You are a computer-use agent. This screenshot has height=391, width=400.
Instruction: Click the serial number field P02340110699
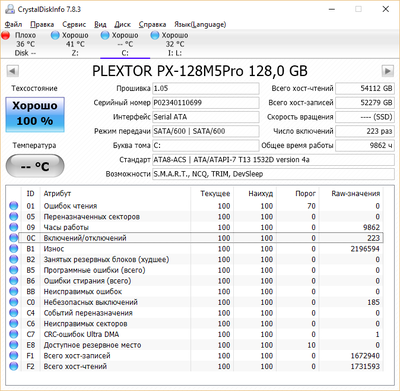(206, 103)
